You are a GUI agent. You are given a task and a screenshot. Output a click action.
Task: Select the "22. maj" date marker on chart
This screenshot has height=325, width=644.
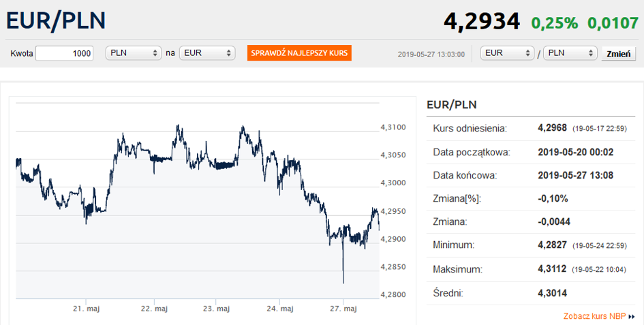[154, 309]
